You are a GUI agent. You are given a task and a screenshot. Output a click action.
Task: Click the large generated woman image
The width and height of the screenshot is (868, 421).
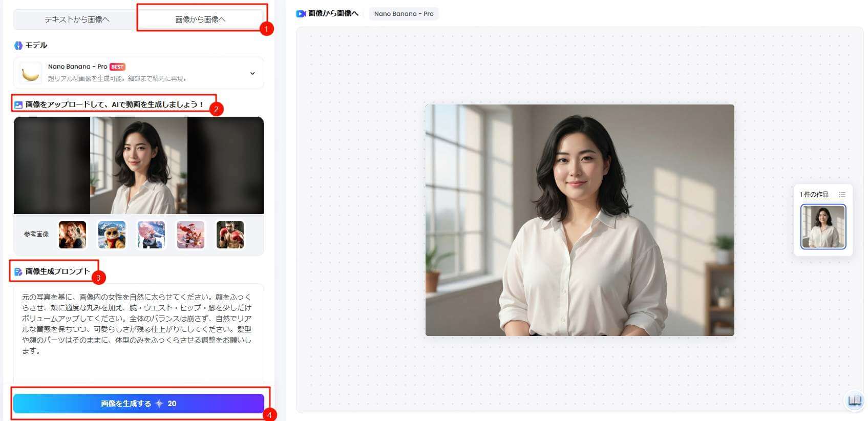pyautogui.click(x=580, y=220)
